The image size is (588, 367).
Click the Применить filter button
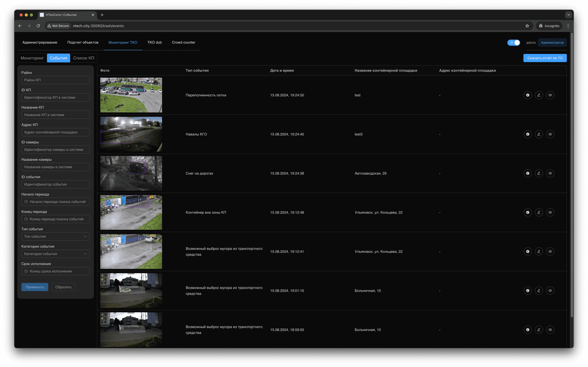pyautogui.click(x=35, y=287)
